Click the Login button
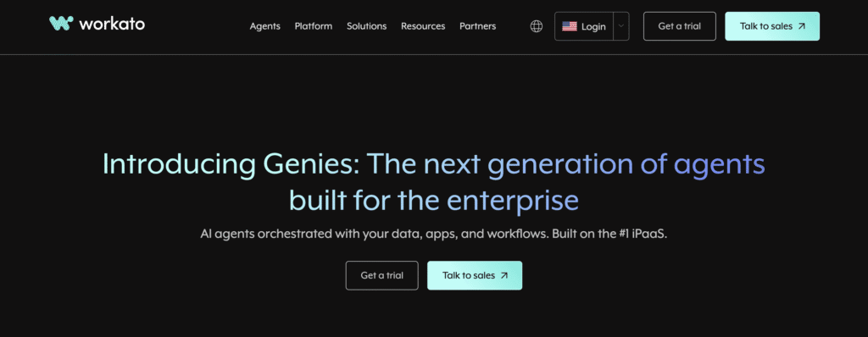Screen dimensions: 868x337 (x=585, y=26)
